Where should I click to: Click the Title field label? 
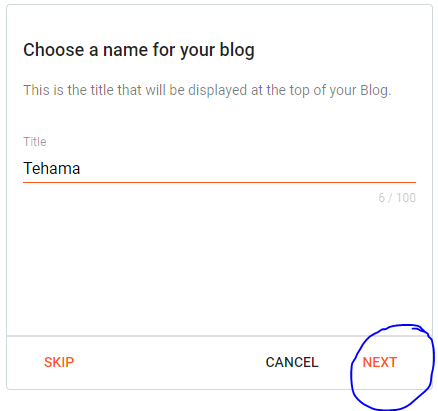tap(35, 142)
